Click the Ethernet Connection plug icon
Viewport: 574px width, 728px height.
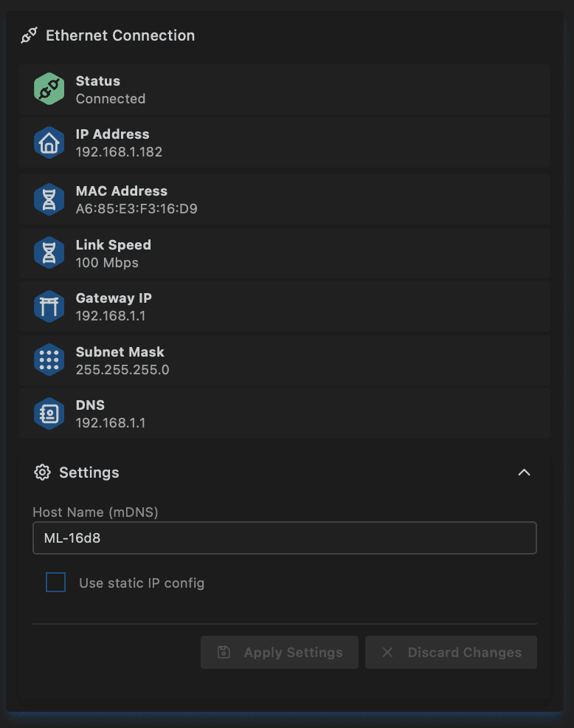point(29,35)
